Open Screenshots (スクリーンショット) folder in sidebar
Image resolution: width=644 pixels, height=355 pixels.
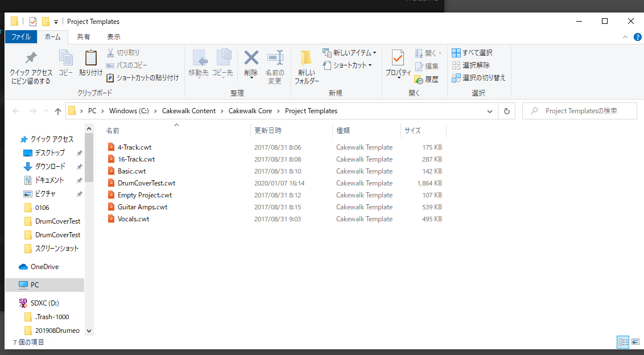(57, 248)
